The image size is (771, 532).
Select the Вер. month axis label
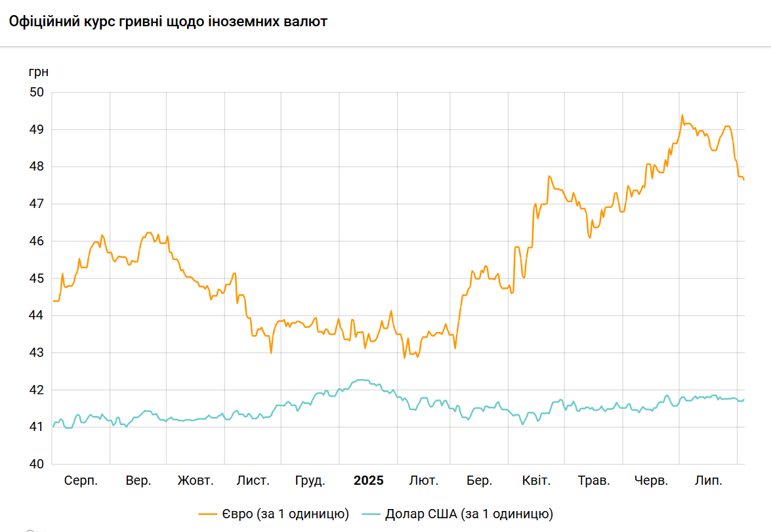point(138,481)
